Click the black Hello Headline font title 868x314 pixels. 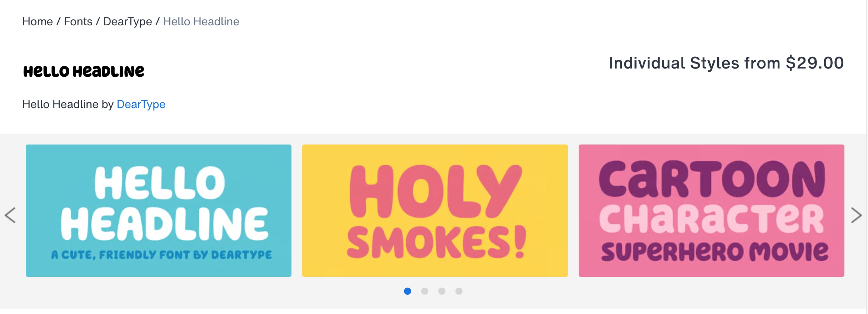click(x=84, y=71)
